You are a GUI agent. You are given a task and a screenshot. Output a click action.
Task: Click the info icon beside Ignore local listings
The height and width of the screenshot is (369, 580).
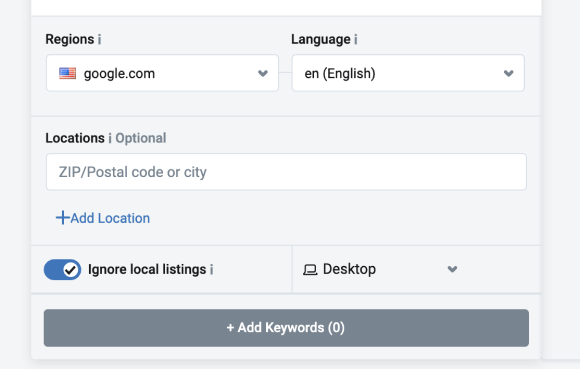(x=211, y=270)
